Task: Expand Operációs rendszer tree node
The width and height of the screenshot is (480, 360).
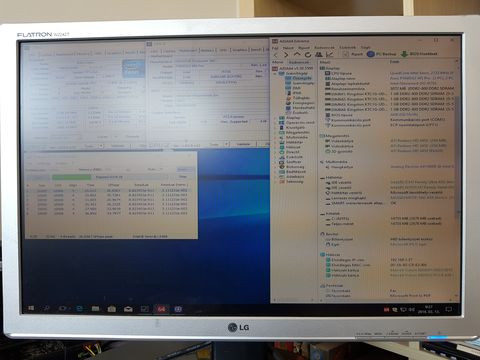Action: pyautogui.click(x=275, y=123)
